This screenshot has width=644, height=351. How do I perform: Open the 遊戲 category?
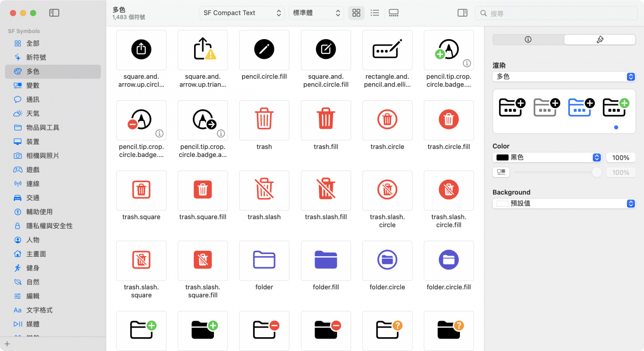(53, 170)
